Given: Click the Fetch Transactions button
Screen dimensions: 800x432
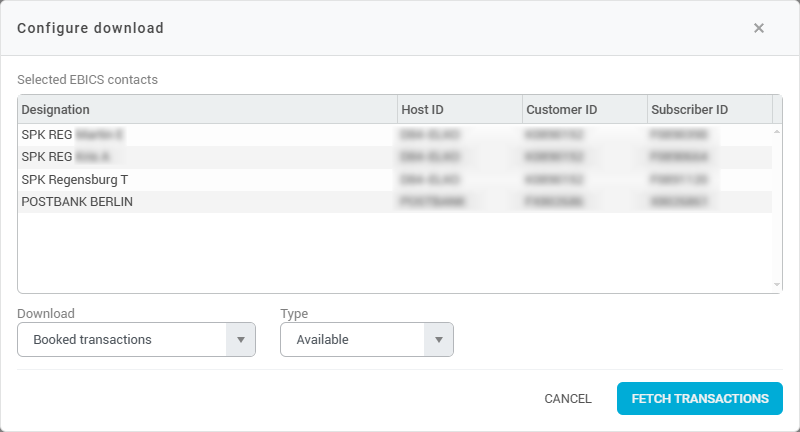Looking at the screenshot, I should tap(700, 398).
